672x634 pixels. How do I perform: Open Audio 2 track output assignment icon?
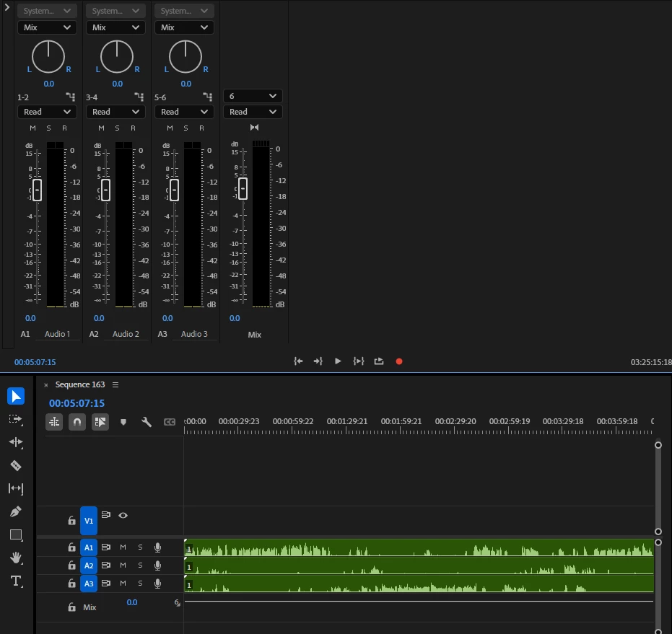point(139,97)
